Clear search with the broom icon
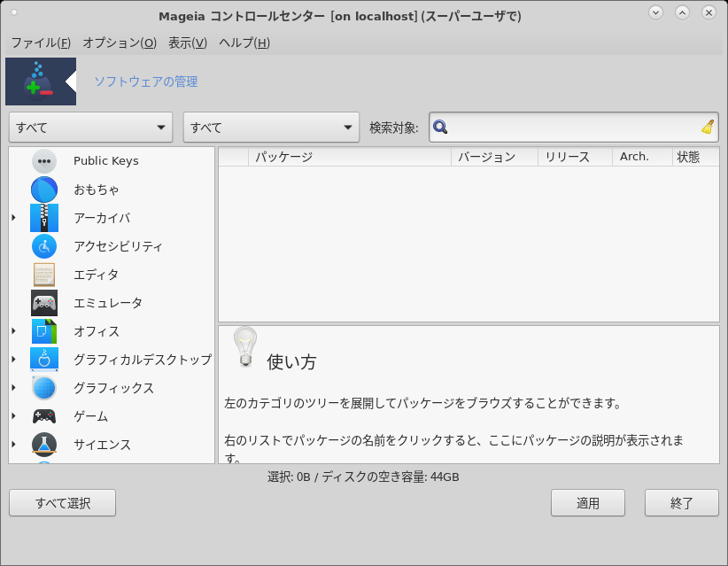Screen dimensions: 728x566 point(708,127)
